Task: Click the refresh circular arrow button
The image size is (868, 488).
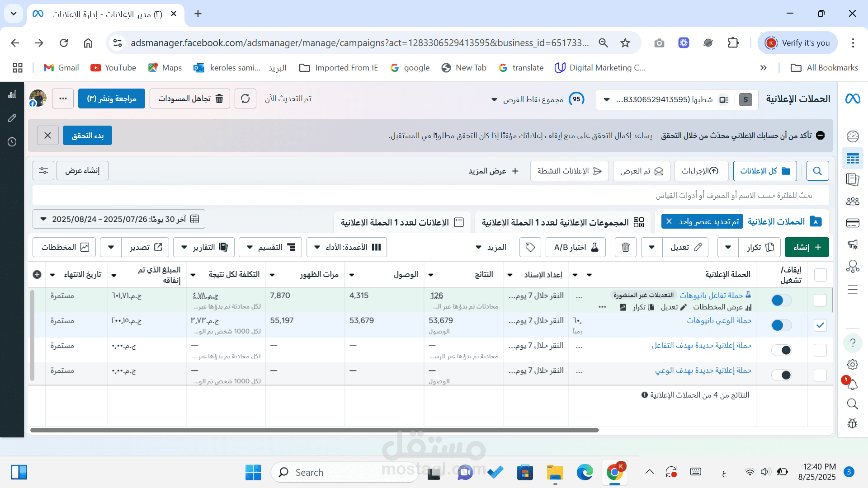Action: [x=245, y=99]
